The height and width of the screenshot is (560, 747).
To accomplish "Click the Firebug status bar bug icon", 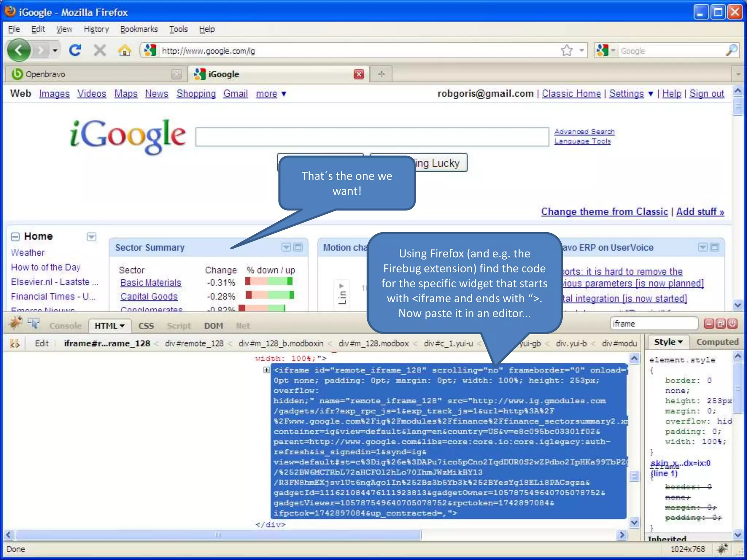I will [723, 549].
